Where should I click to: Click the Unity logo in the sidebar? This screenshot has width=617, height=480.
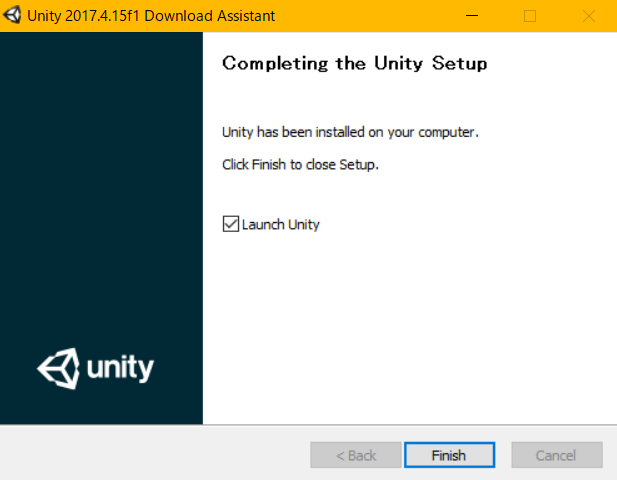pos(96,369)
